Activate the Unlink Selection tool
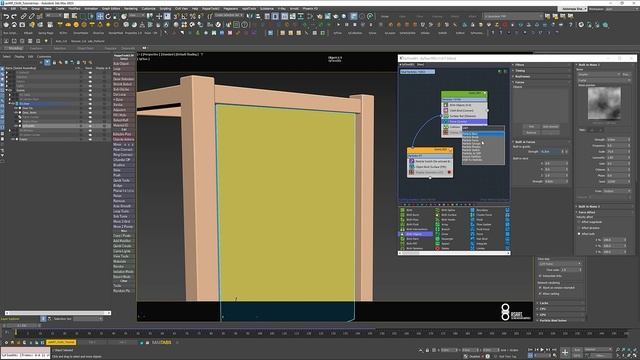 [31, 16]
